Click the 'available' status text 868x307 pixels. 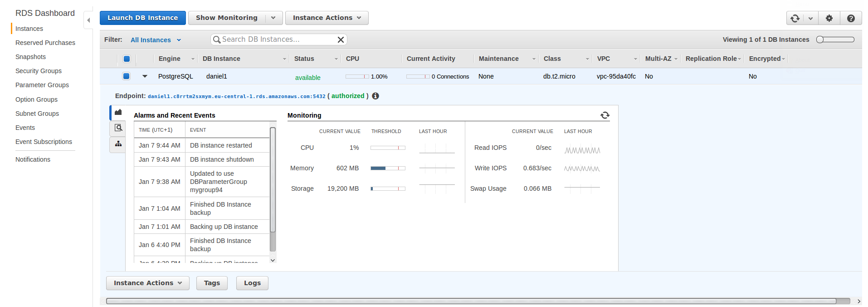[308, 78]
